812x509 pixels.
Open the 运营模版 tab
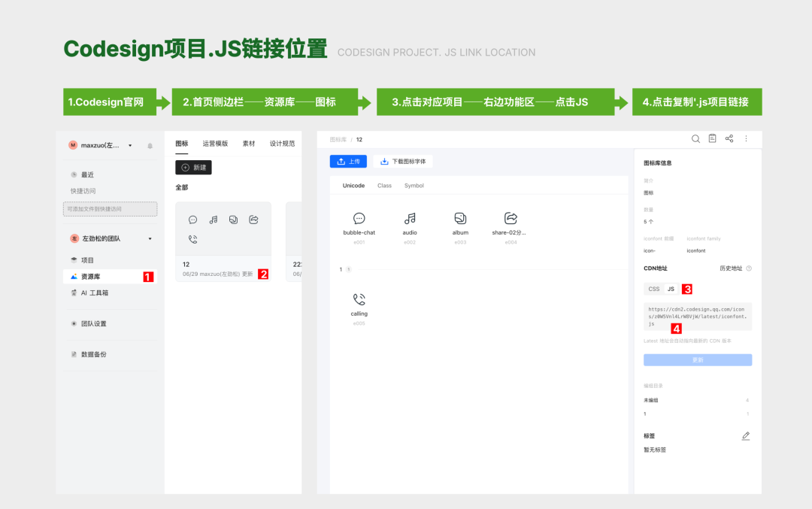(216, 144)
